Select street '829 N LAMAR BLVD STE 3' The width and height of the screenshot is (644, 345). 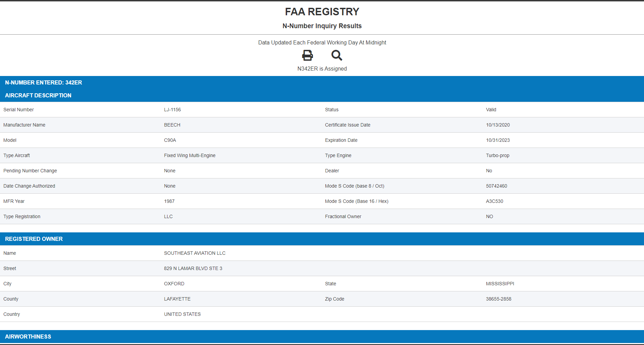193,268
